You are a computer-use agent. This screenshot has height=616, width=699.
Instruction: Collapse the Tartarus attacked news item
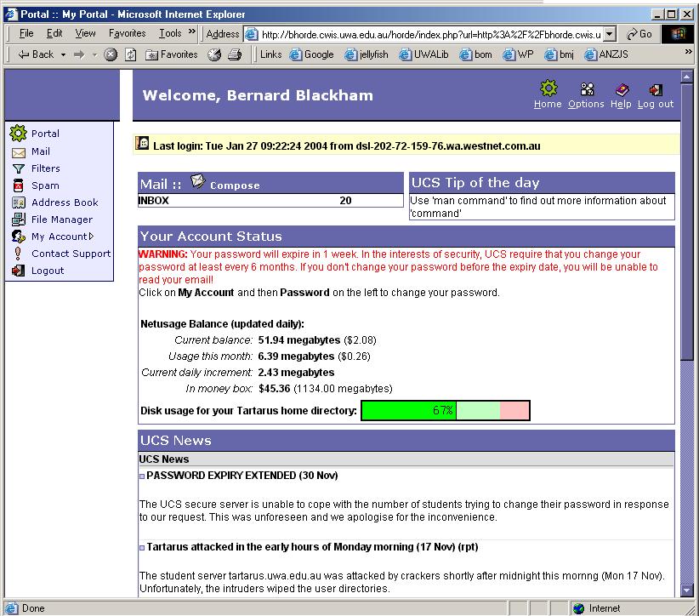pos(142,548)
